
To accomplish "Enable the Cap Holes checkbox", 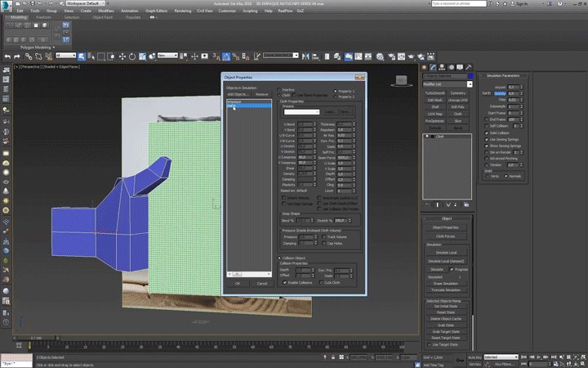I will point(325,243).
